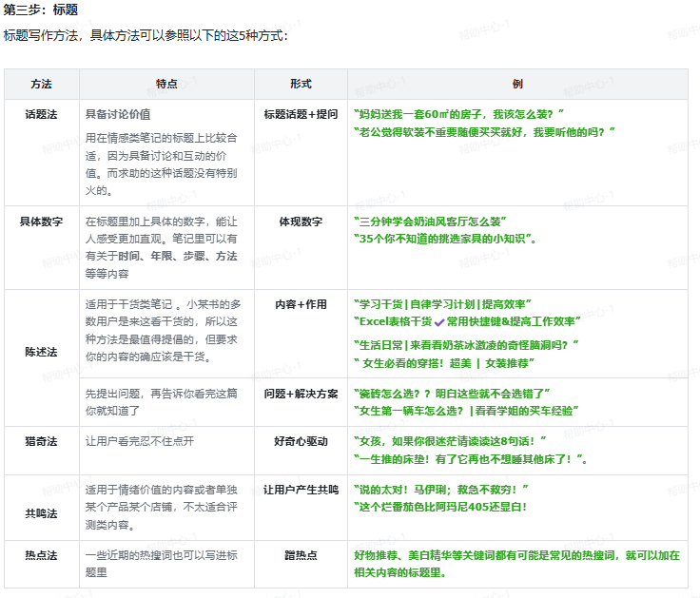This screenshot has height=598, width=700.
Task: Click example 说的太对！马伊琍：救急不救穷
Action: coord(441,490)
